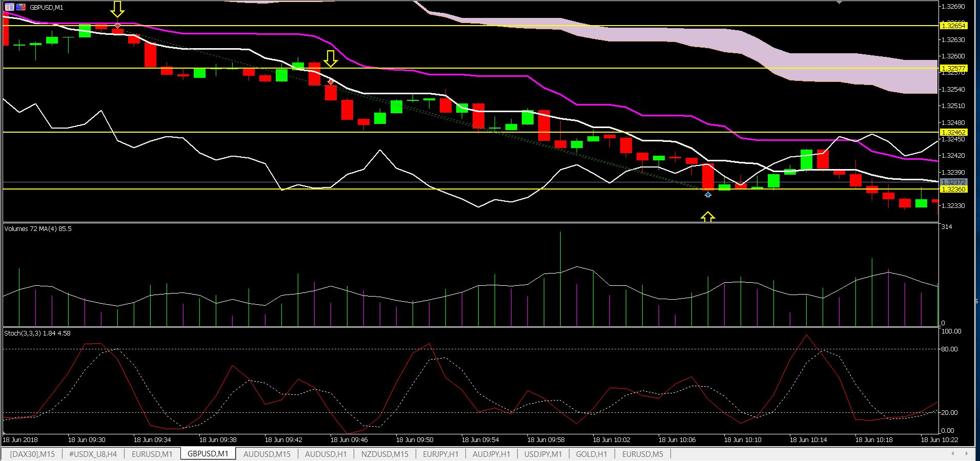Click the 18 Jun 09:38 time label

click(x=218, y=440)
